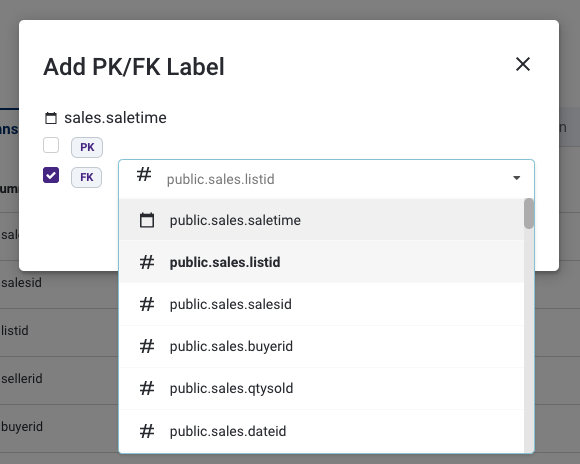Click the calendar icon beside public.sales.saletime
Image resolution: width=580 pixels, height=464 pixels.
pyautogui.click(x=147, y=220)
